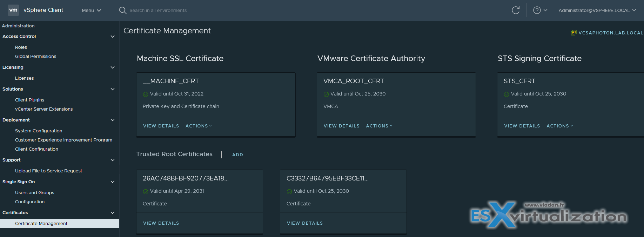View details of 26AC748BFBF920773EA18 root certificate
Screen dimensions: 644x237
pos(161,223)
